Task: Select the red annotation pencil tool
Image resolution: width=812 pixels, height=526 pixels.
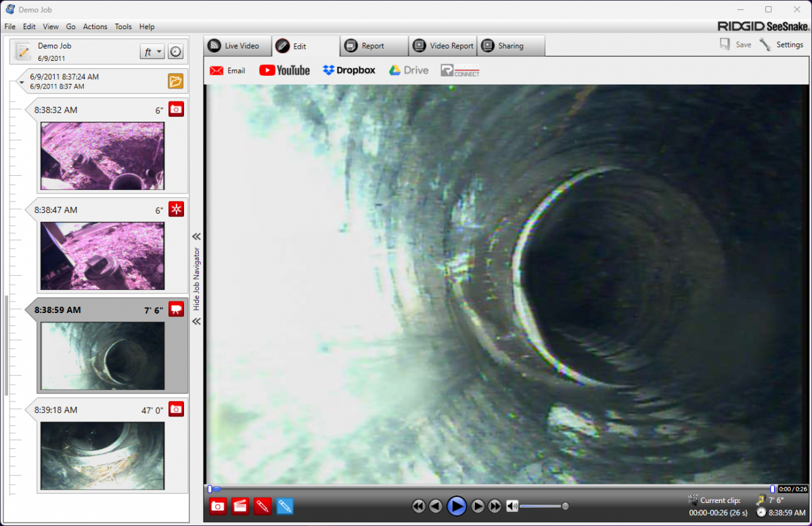Action: [263, 506]
